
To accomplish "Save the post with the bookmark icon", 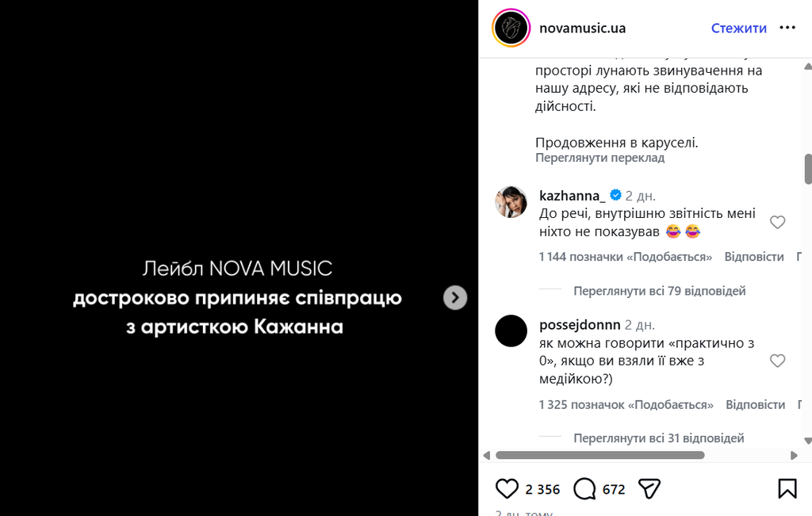I will [787, 488].
